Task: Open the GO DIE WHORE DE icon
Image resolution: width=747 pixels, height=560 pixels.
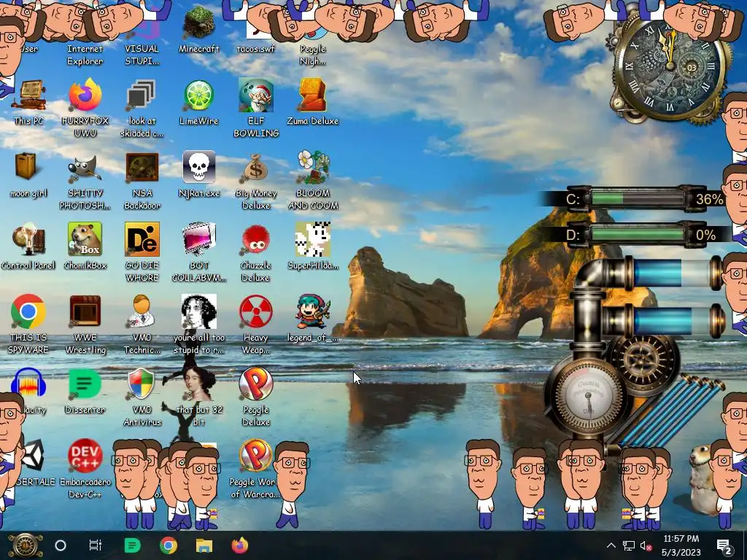Action: (142, 252)
